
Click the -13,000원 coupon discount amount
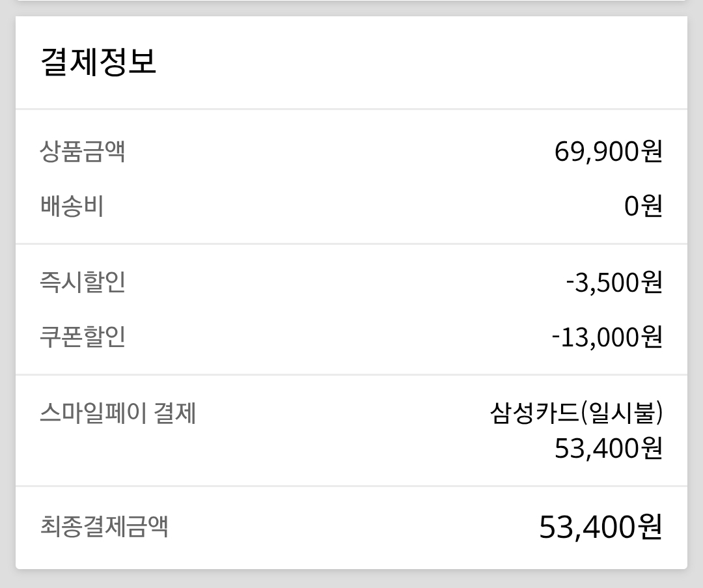click(x=607, y=337)
